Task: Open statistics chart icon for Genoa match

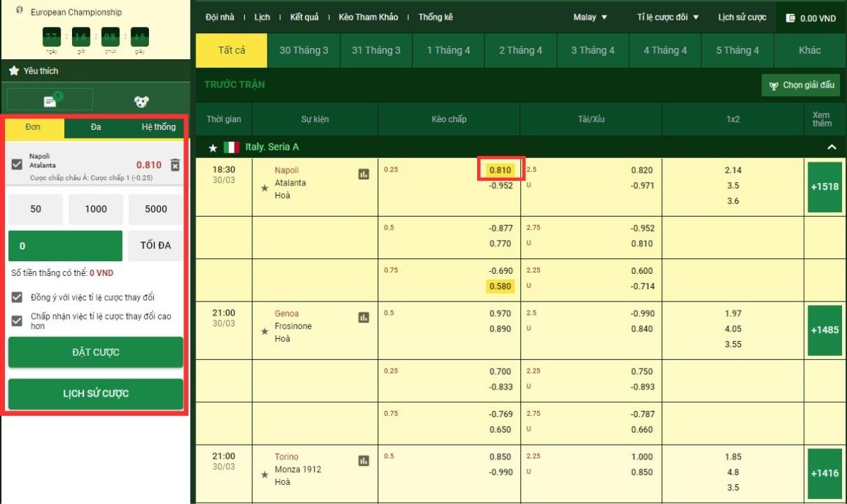Action: point(364,318)
